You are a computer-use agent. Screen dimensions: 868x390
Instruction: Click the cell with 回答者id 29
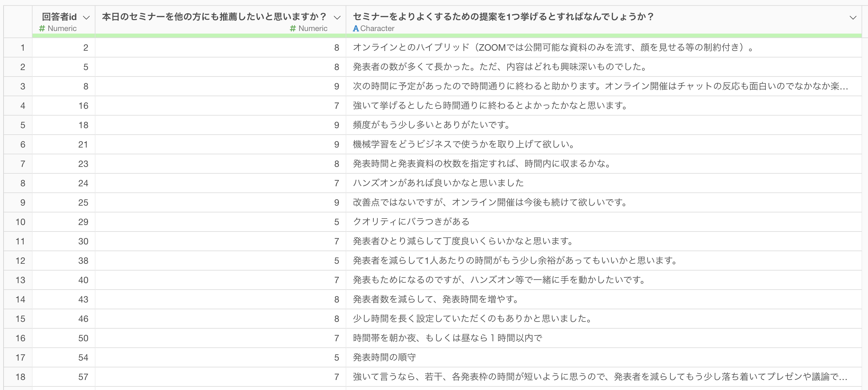coord(64,222)
